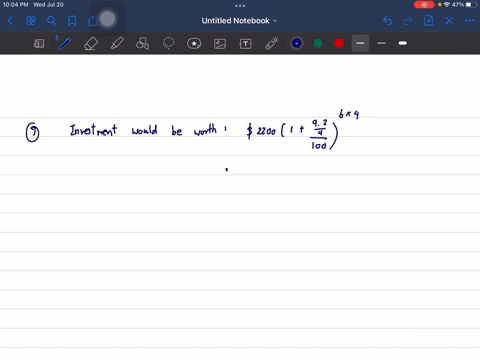Tap the screen recording indicator
The width and height of the screenshot is (480, 360).
tap(424, 5)
